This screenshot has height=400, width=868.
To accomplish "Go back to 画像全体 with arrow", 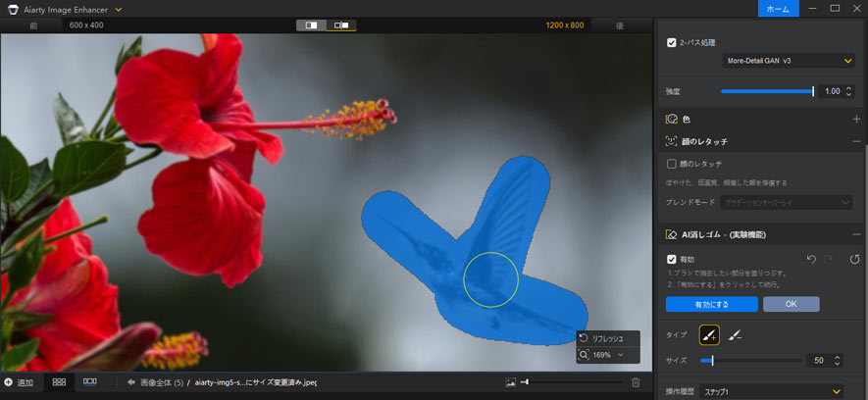I will tap(131, 382).
